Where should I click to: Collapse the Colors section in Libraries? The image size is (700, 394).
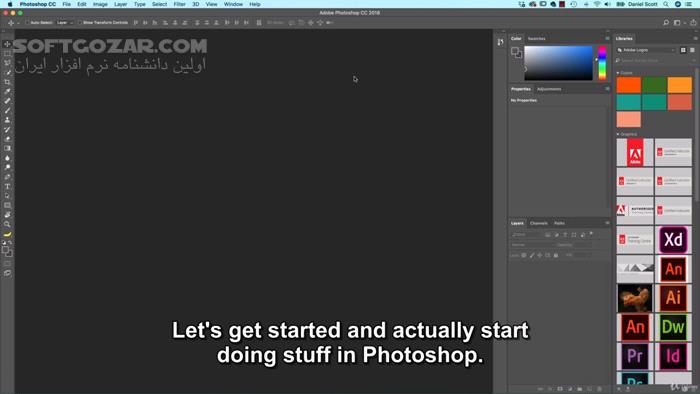click(618, 72)
